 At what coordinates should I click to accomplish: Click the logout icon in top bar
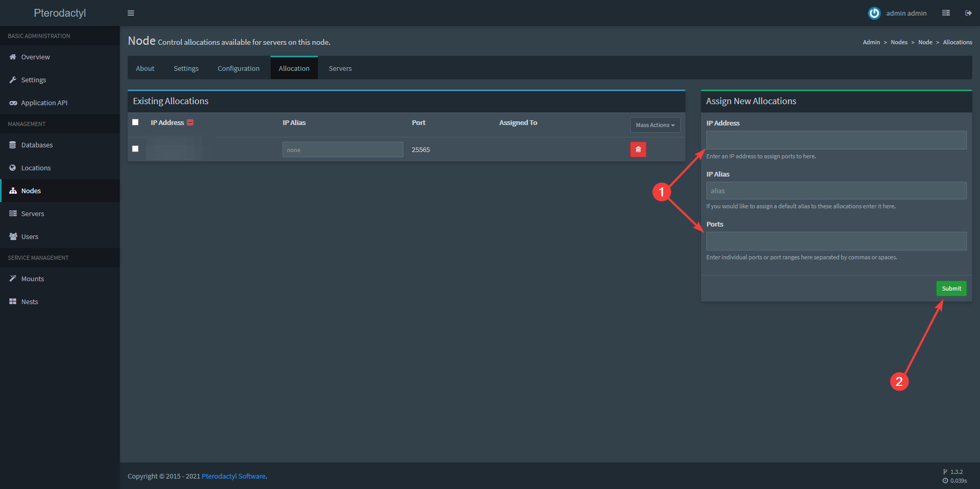pyautogui.click(x=969, y=13)
